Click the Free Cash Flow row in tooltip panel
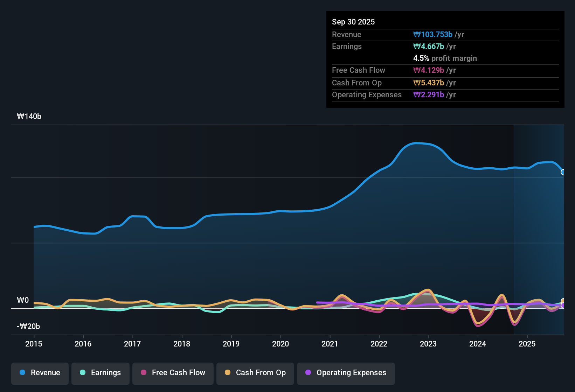 coord(359,70)
